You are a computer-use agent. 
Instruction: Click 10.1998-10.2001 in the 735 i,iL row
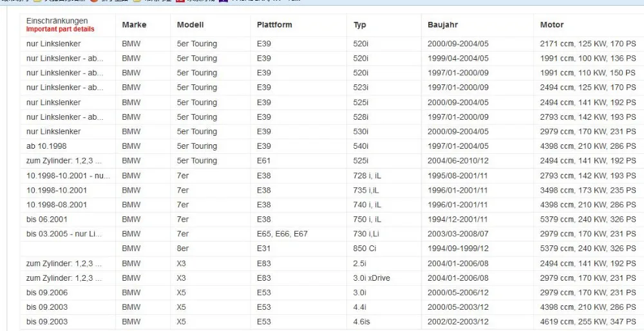click(x=57, y=191)
